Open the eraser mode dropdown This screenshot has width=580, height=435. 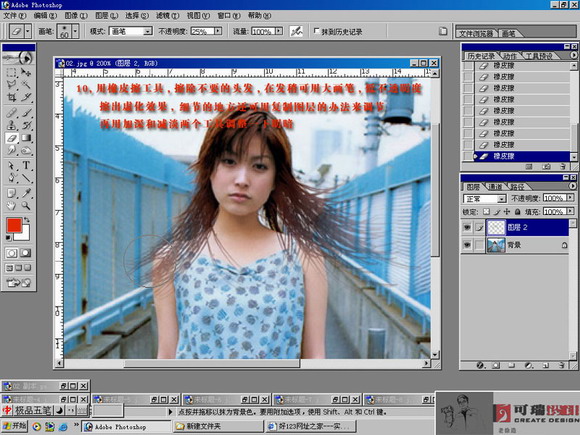pyautogui.click(x=131, y=31)
